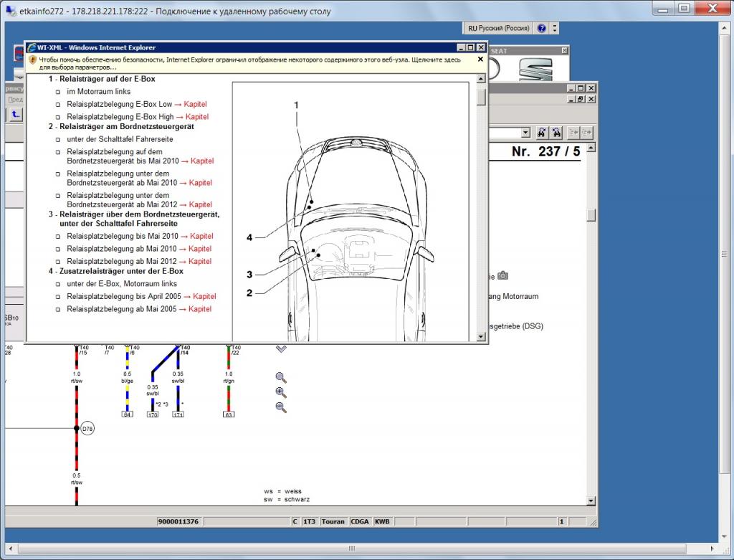This screenshot has height=560, width=734.
Task: Click wire reference box 170 in diagram
Action: 153,414
